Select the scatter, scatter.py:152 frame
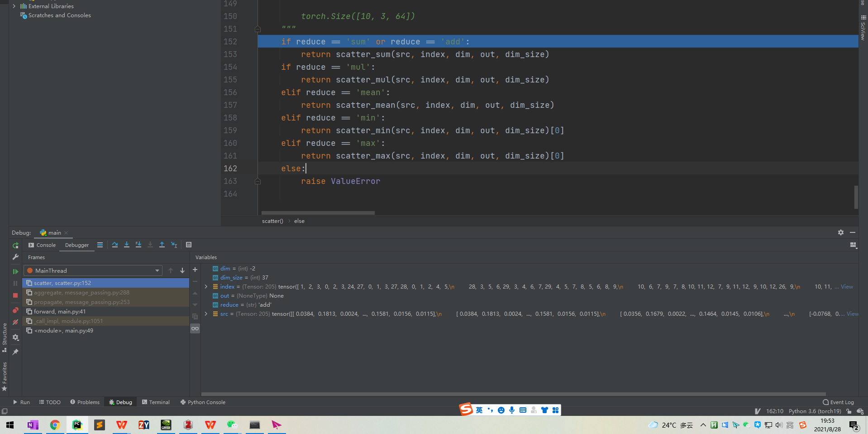 coord(105,283)
